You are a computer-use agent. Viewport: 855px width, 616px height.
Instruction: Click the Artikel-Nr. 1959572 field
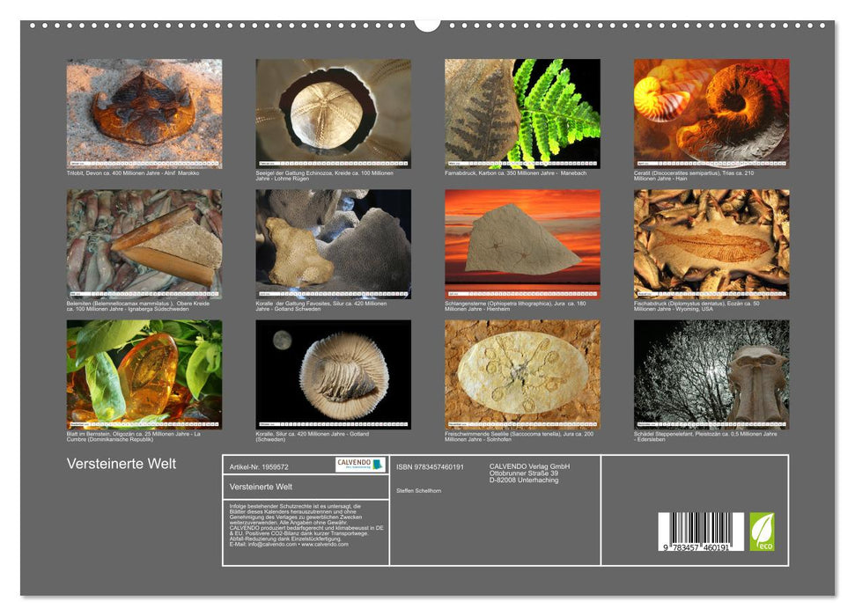coord(259,468)
